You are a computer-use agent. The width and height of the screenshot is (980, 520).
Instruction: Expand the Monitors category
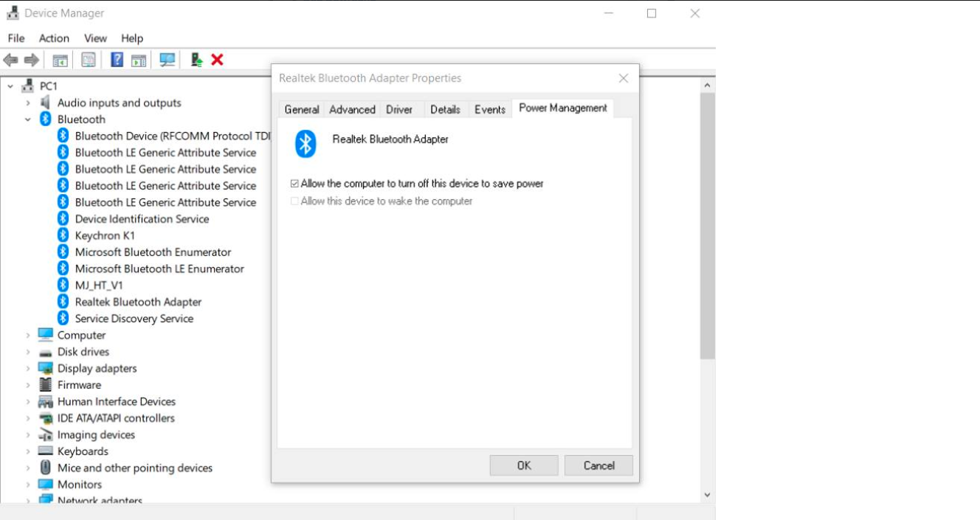(x=28, y=485)
